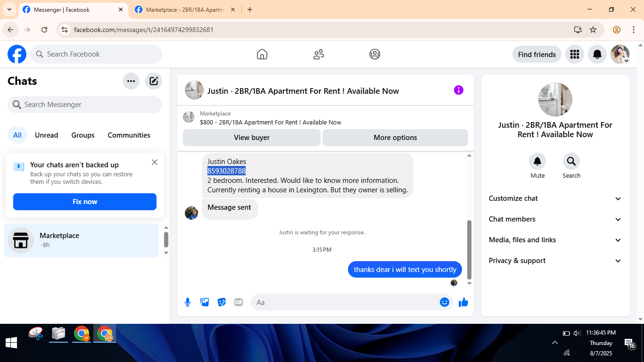The image size is (644, 362).
Task: Open conversation information purple icon
Action: click(459, 90)
